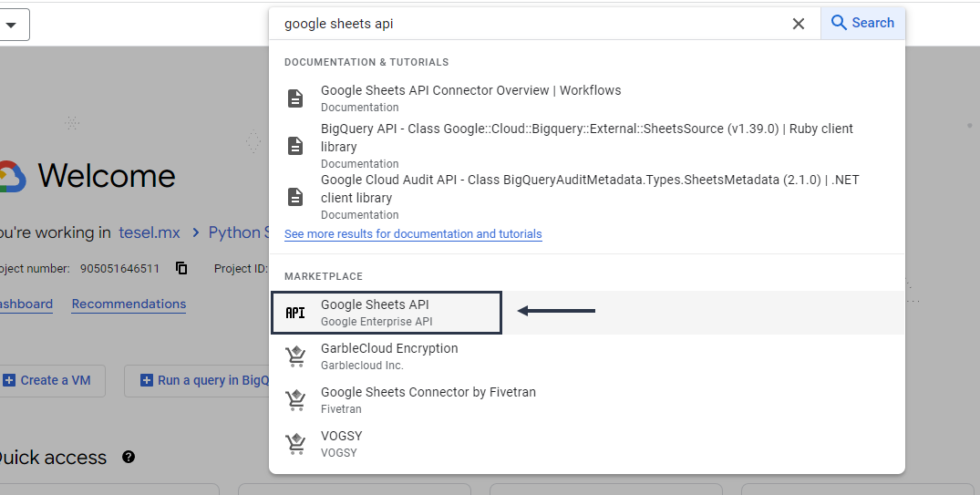
Task: Select Google Sheets API marketplace result
Action: tap(375, 305)
